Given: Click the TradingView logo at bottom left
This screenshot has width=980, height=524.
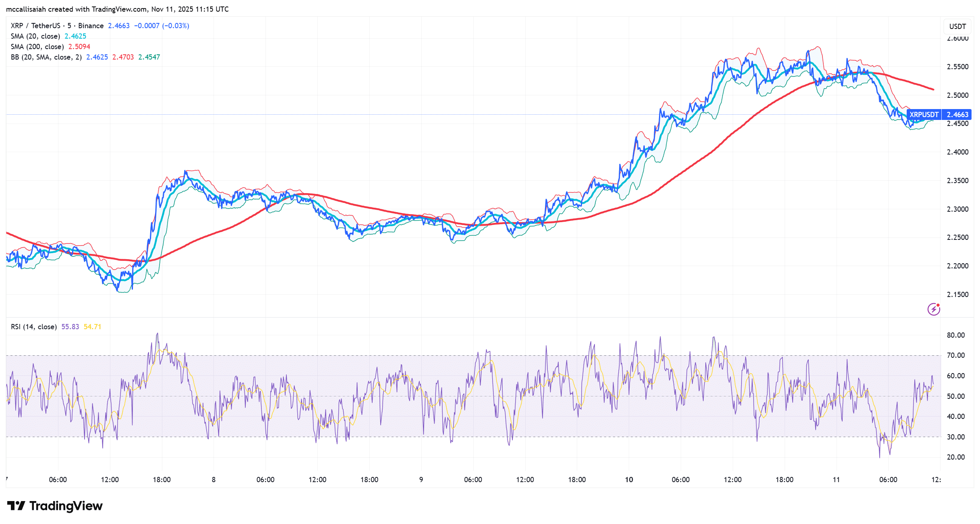Looking at the screenshot, I should (x=53, y=506).
